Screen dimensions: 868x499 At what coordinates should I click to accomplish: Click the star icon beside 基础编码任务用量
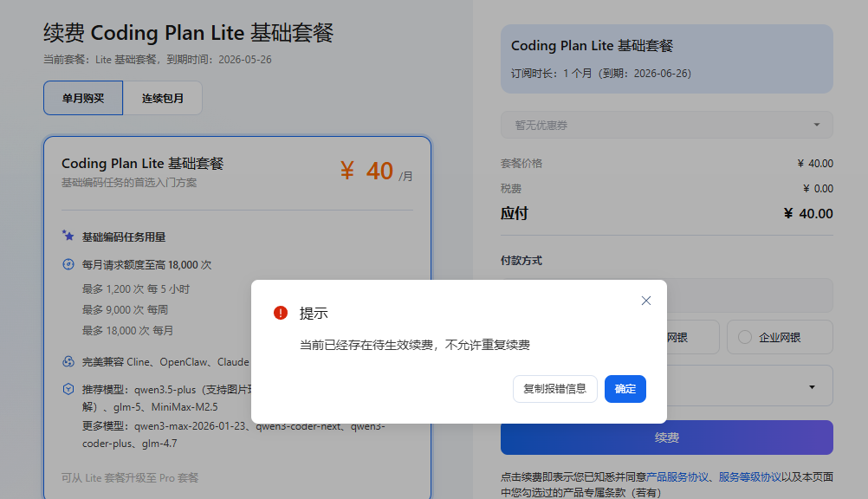(68, 236)
